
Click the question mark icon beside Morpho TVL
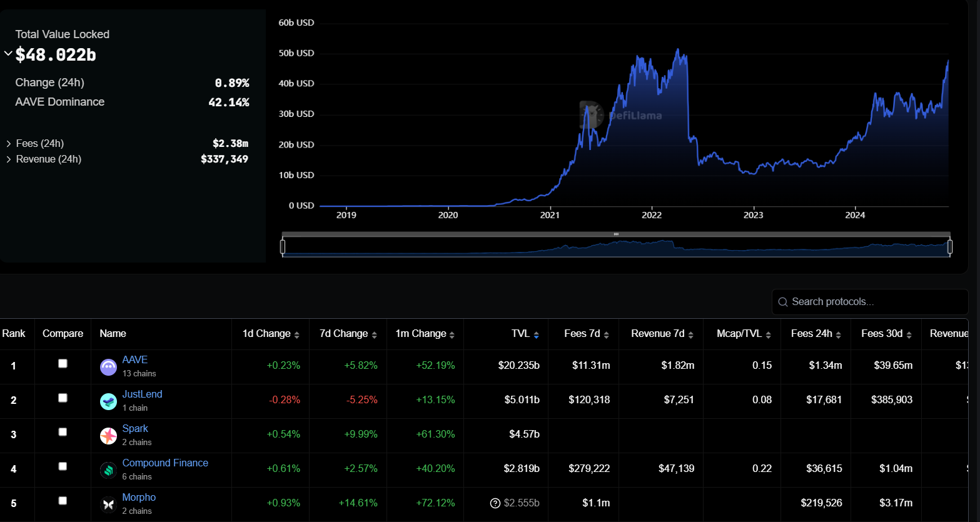tap(495, 503)
